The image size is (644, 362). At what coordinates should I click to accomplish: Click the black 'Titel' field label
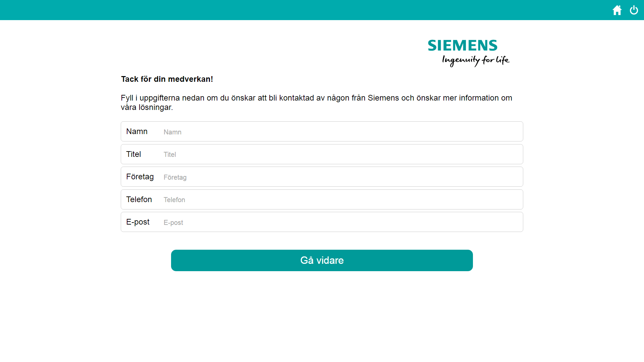click(133, 154)
